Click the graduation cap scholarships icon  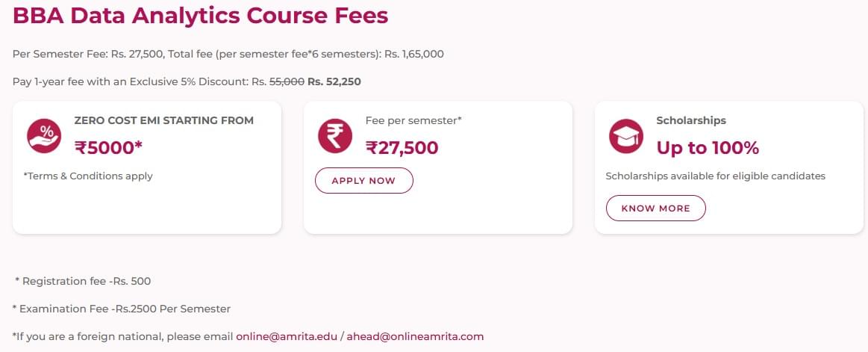626,136
